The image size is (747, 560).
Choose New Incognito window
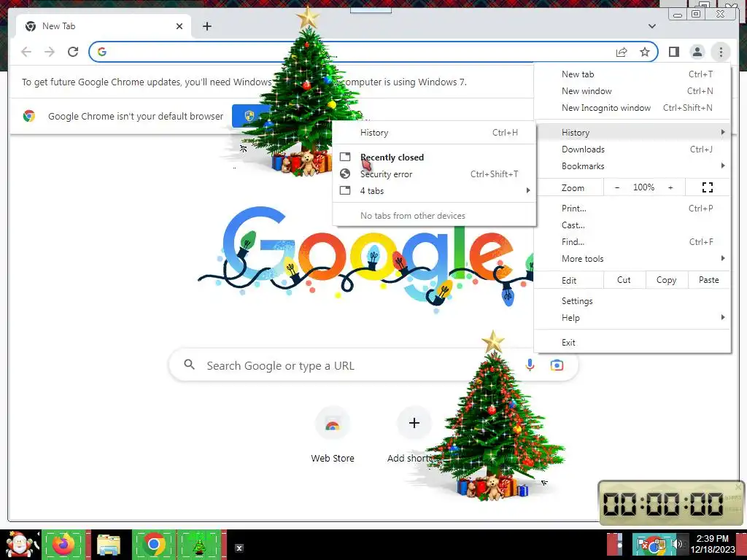[632, 108]
